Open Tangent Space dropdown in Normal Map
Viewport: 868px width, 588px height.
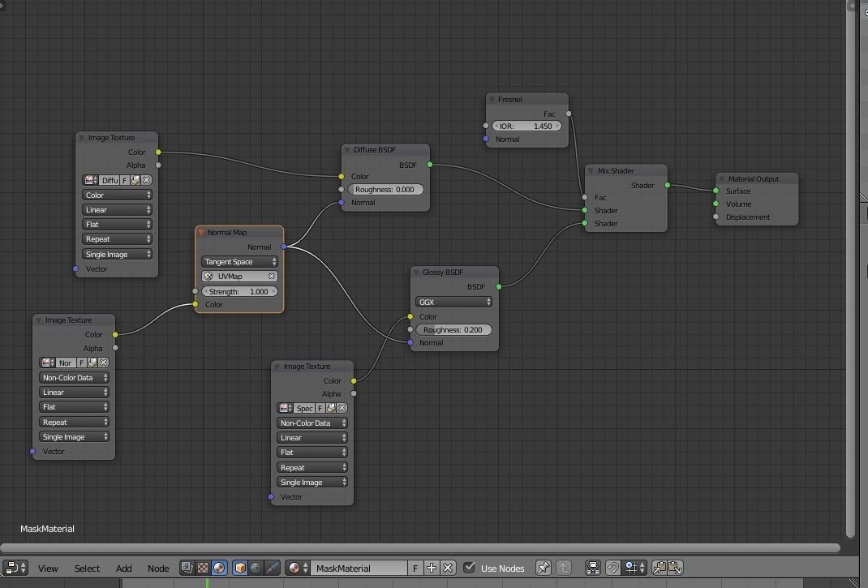point(239,261)
